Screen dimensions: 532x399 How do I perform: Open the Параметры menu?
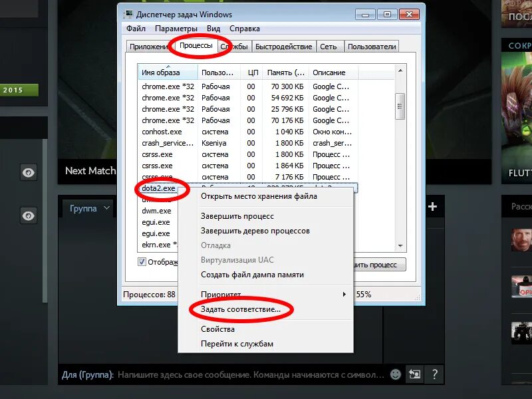click(x=176, y=29)
